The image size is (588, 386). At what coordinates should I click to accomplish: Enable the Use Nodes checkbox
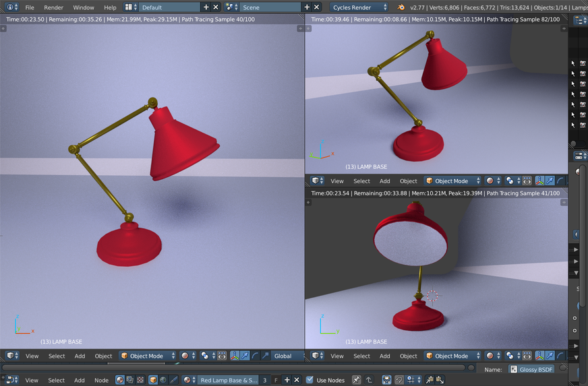(310, 380)
